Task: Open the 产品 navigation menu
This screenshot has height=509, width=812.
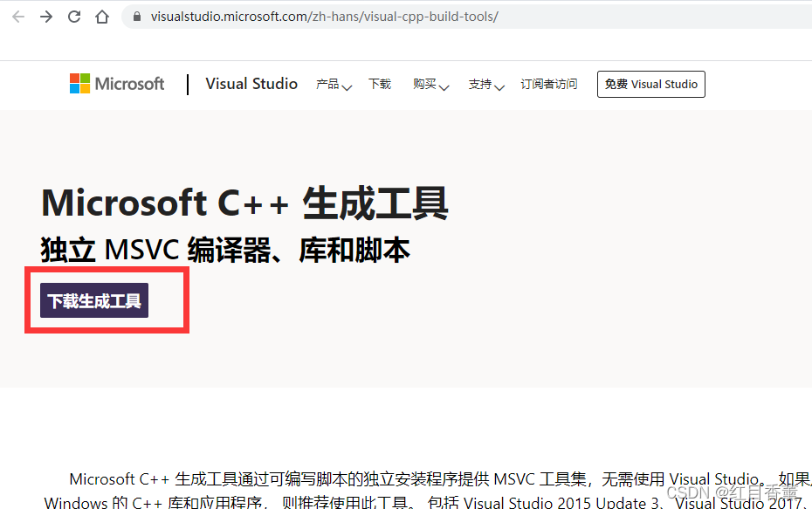Action: (328, 84)
